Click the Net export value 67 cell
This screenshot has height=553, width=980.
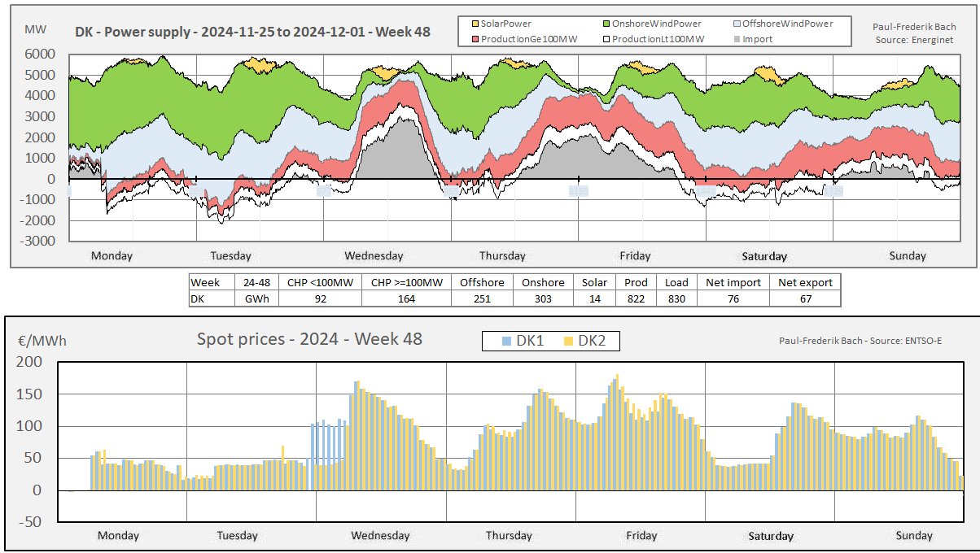coord(805,298)
